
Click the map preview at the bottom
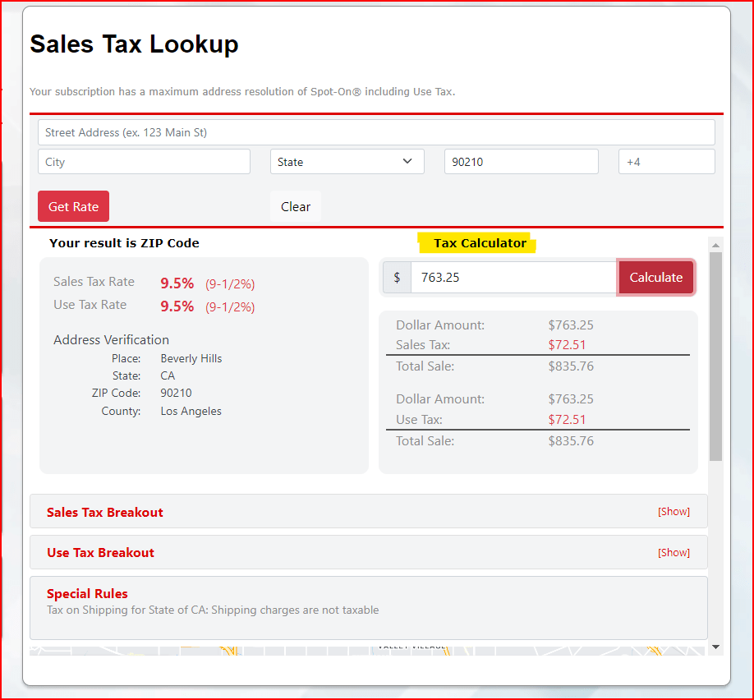[368, 648]
